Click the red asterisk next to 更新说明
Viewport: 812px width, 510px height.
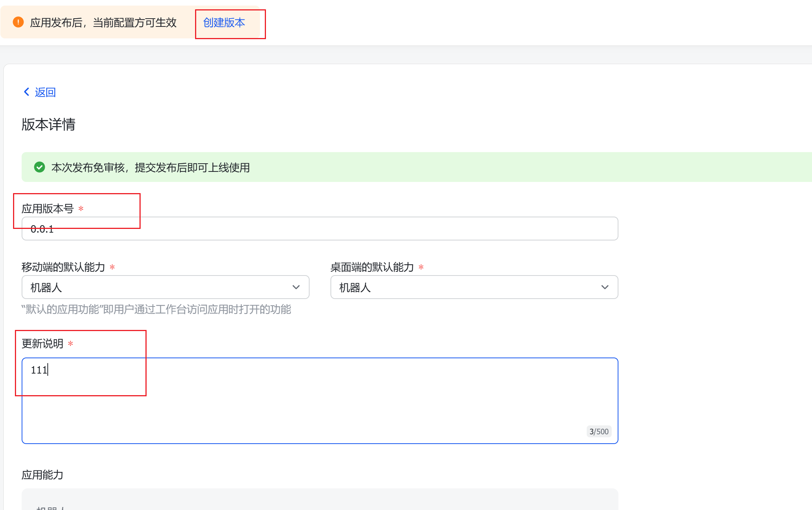(x=70, y=343)
